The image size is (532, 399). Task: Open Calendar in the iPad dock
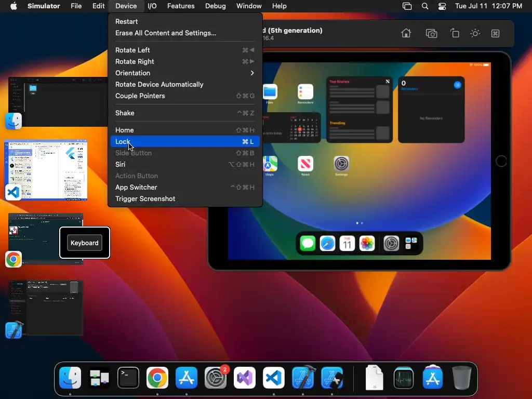347,243
